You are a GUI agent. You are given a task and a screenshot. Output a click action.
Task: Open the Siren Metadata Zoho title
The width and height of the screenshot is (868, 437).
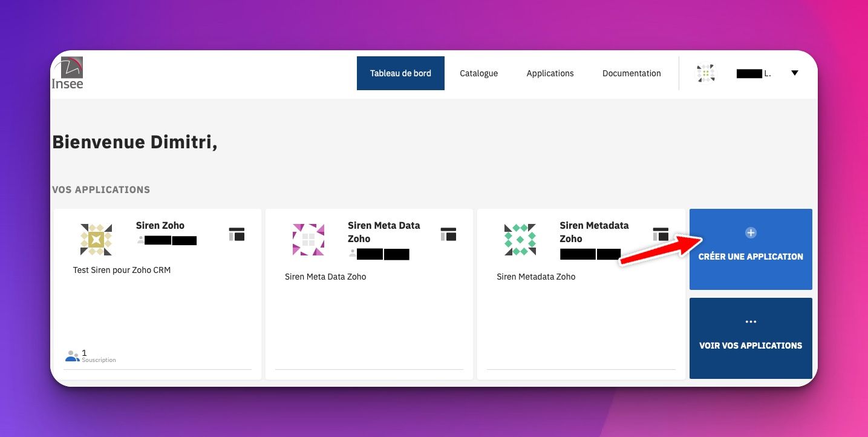click(x=594, y=232)
